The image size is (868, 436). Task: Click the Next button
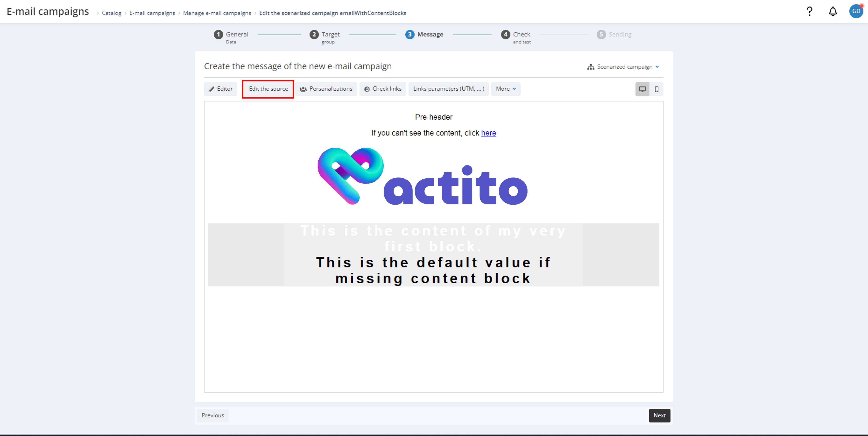click(x=659, y=415)
